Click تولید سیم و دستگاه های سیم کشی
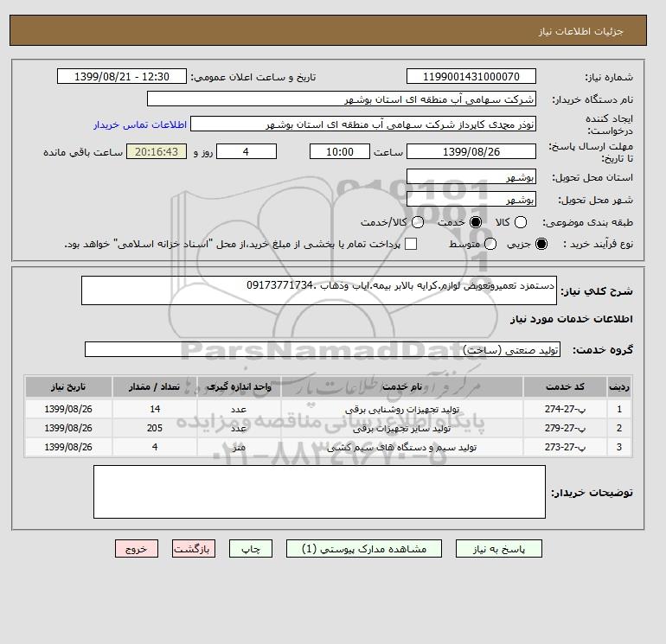 point(402,448)
